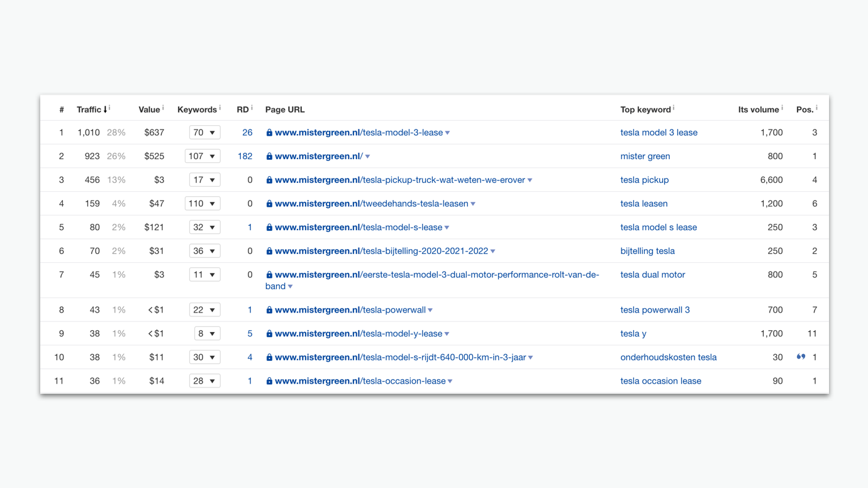The height and width of the screenshot is (488, 868).
Task: Click top keyword 'onderhoudskosten tesla'
Action: click(668, 357)
